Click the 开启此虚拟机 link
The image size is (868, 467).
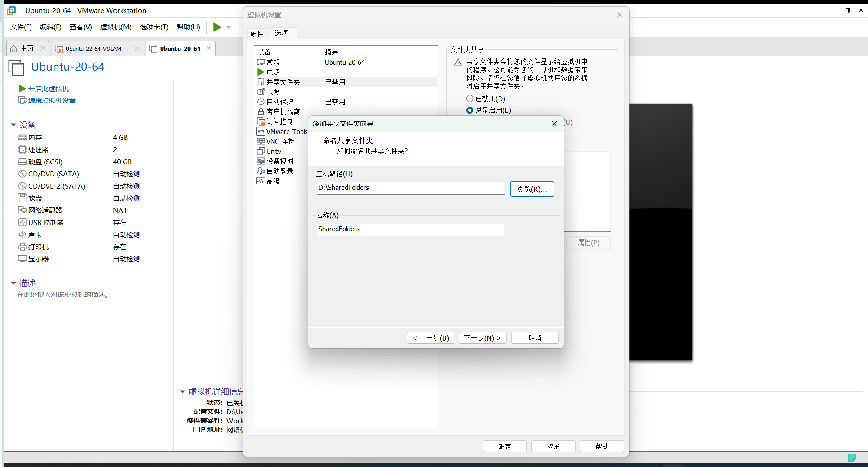49,89
